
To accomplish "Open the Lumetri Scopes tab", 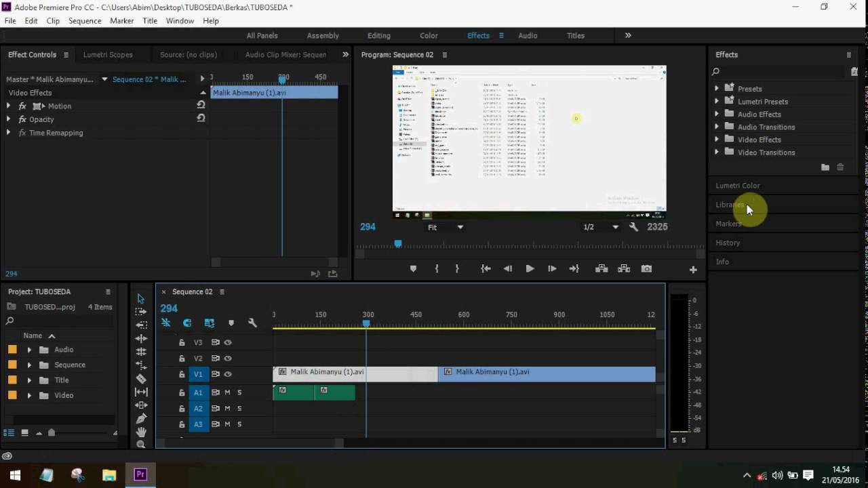I will pos(108,55).
